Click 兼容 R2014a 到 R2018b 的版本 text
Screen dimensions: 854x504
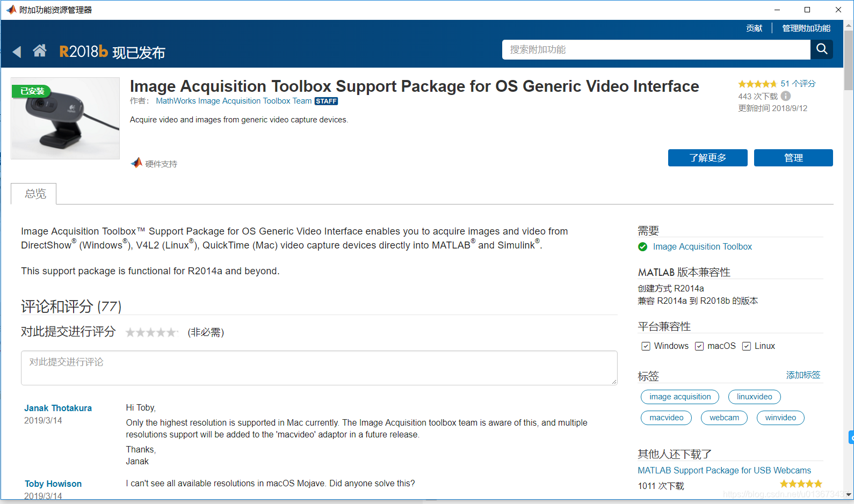pos(698,301)
